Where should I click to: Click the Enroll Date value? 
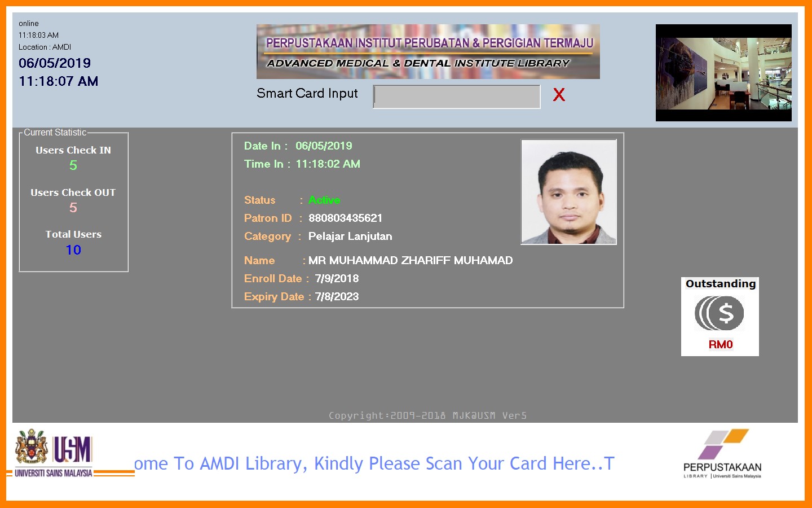(x=337, y=278)
